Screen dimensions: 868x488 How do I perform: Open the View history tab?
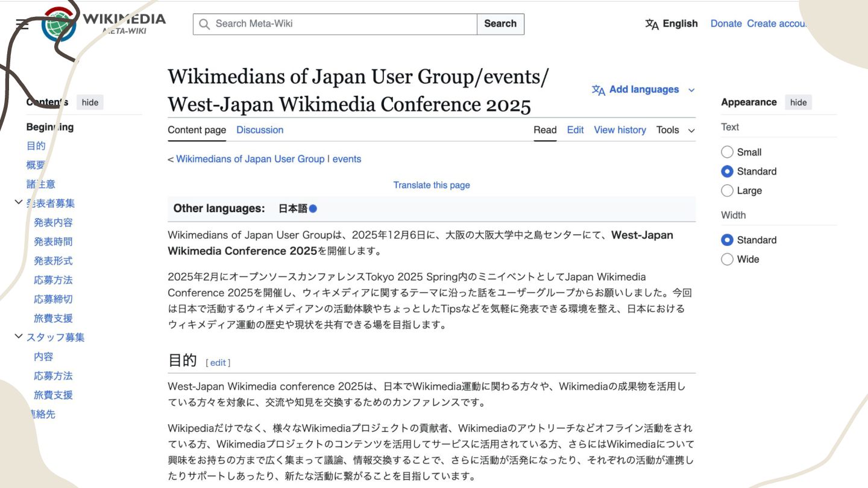tap(620, 130)
